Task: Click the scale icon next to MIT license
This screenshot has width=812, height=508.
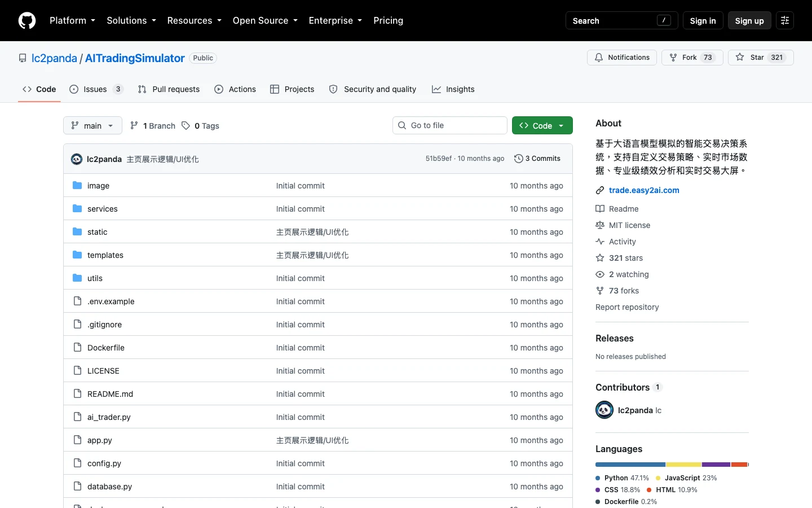Action: (x=600, y=225)
